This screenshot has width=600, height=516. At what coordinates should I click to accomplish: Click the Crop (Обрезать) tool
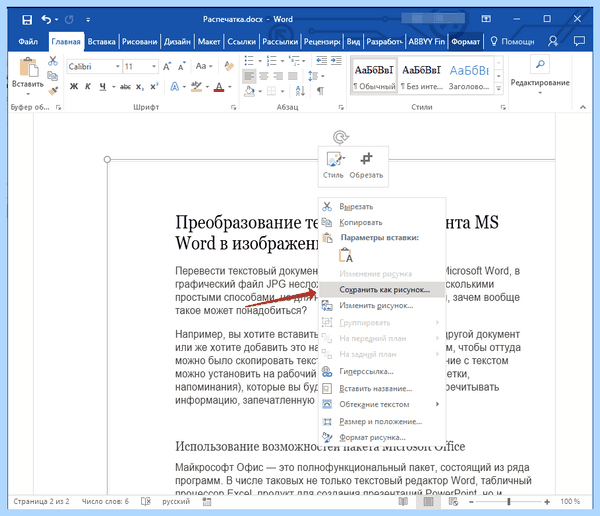coord(366,166)
